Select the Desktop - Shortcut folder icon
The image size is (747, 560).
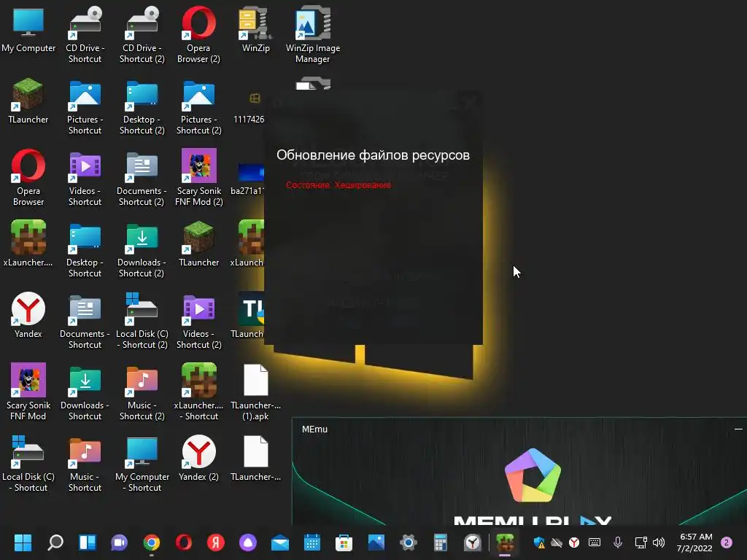point(85,249)
